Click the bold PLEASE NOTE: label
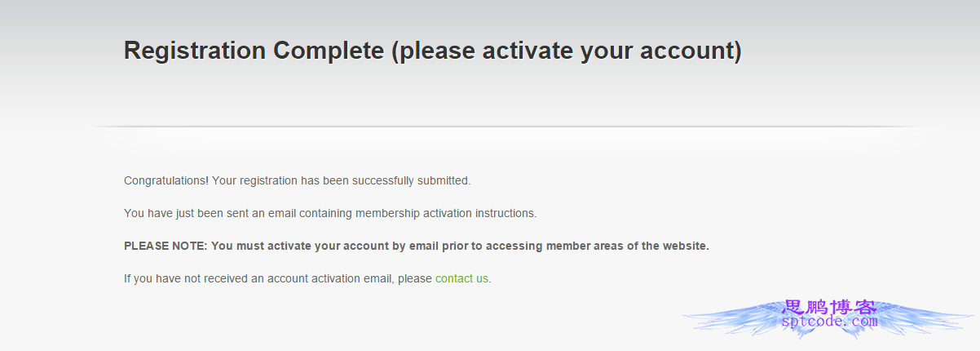 point(166,246)
